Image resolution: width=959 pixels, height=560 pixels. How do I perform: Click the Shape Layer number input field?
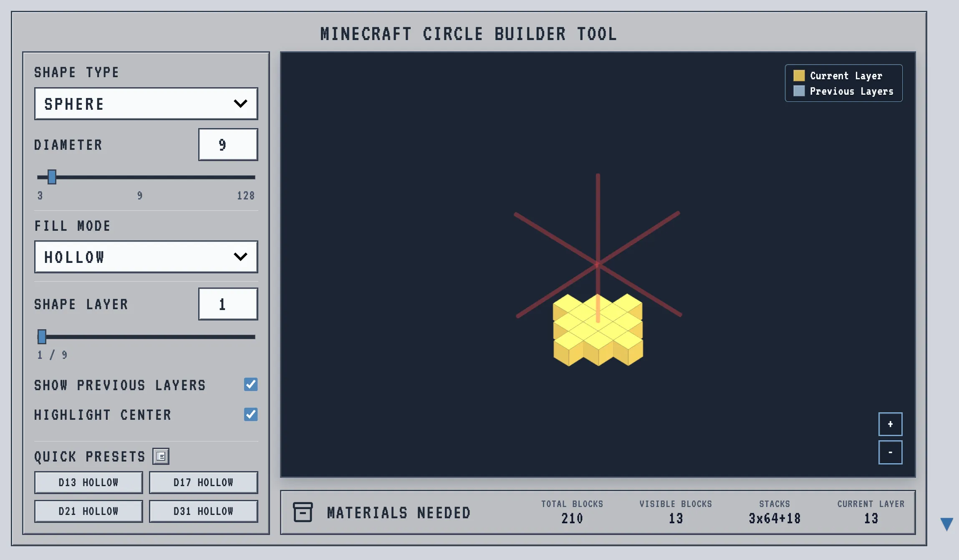[x=228, y=304]
